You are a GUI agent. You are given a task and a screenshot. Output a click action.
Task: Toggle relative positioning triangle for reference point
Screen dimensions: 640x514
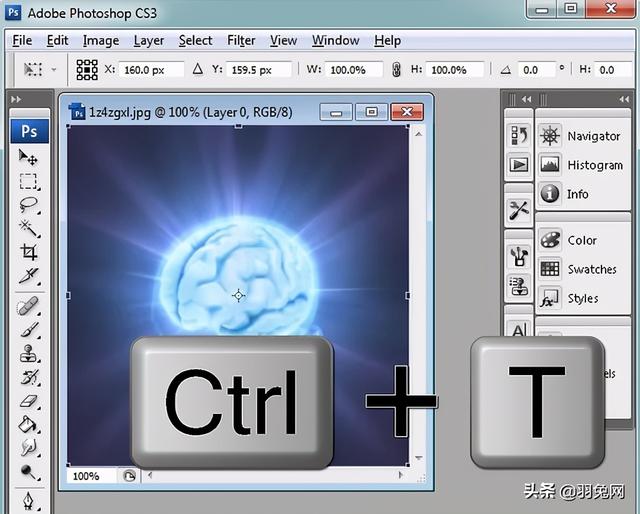[x=198, y=69]
